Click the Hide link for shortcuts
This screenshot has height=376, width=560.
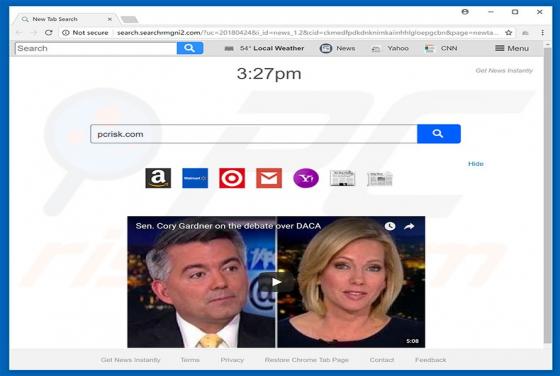click(x=476, y=164)
